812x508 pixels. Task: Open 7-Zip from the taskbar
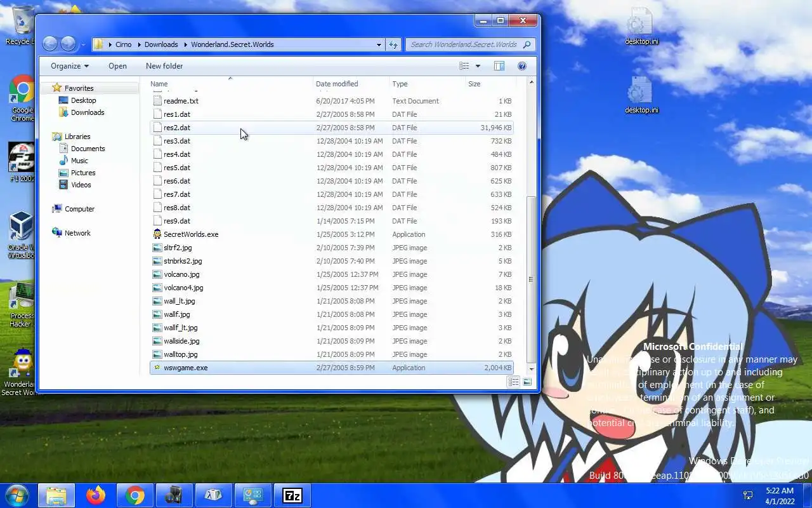[292, 495]
